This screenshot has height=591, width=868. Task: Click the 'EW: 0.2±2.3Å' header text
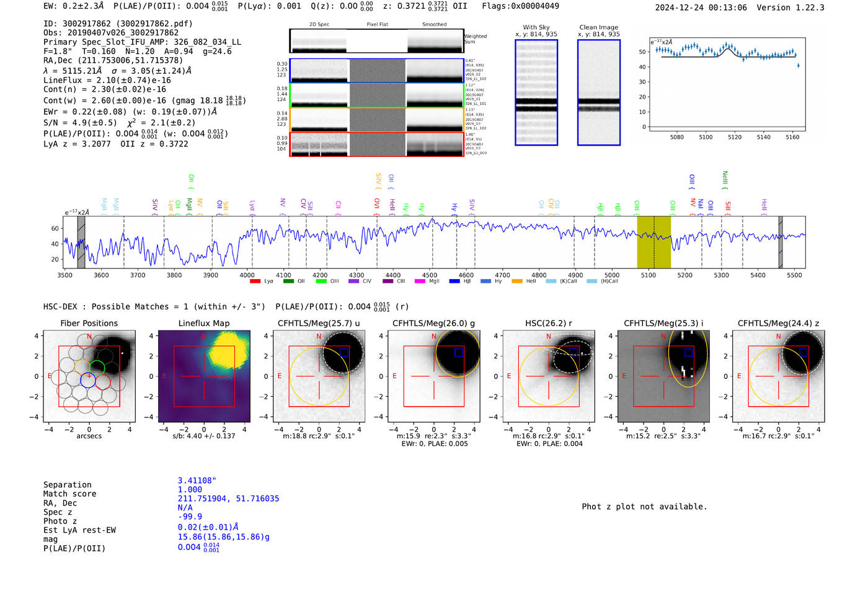(74, 6)
